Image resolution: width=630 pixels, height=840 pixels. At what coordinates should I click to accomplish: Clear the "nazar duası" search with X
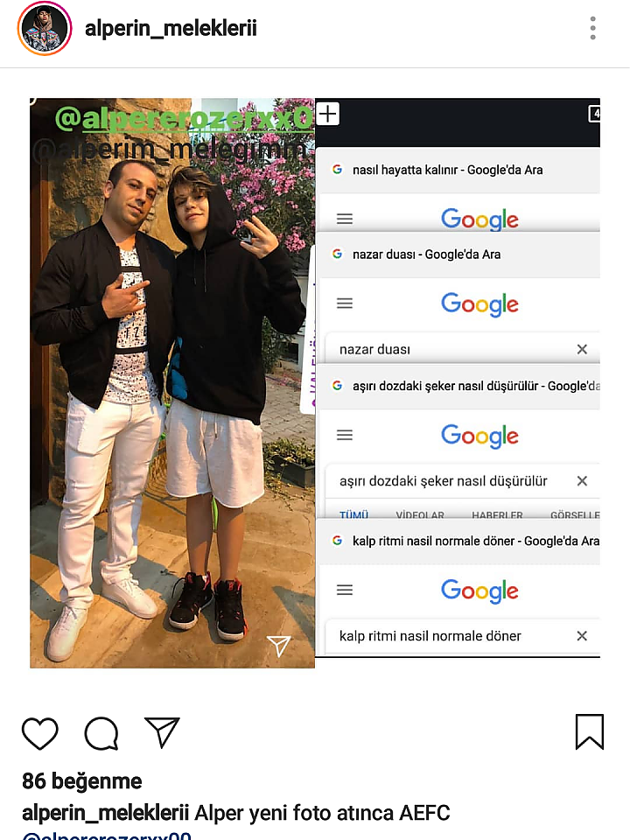click(582, 349)
